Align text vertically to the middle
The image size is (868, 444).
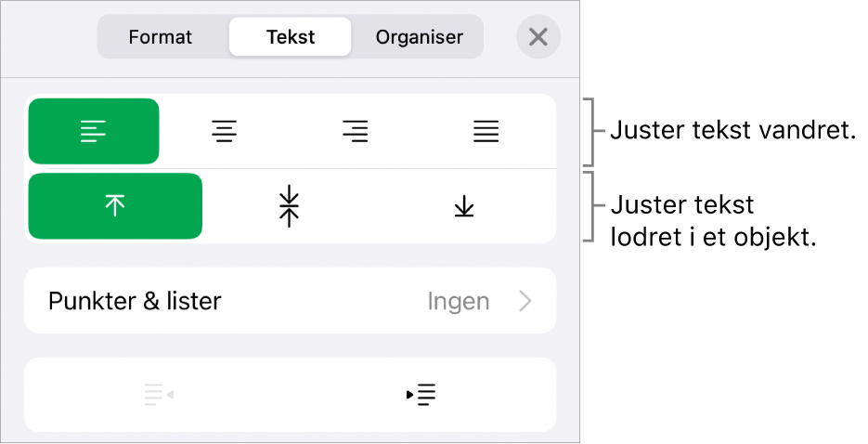pyautogui.click(x=290, y=206)
